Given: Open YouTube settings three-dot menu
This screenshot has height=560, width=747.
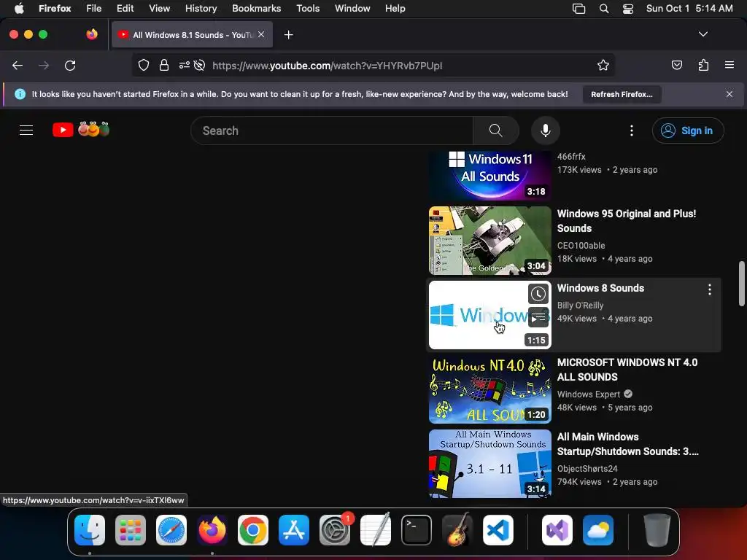Looking at the screenshot, I should 632,131.
